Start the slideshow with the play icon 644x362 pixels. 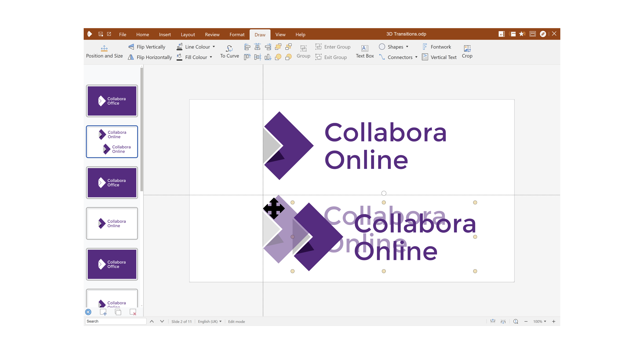click(88, 312)
